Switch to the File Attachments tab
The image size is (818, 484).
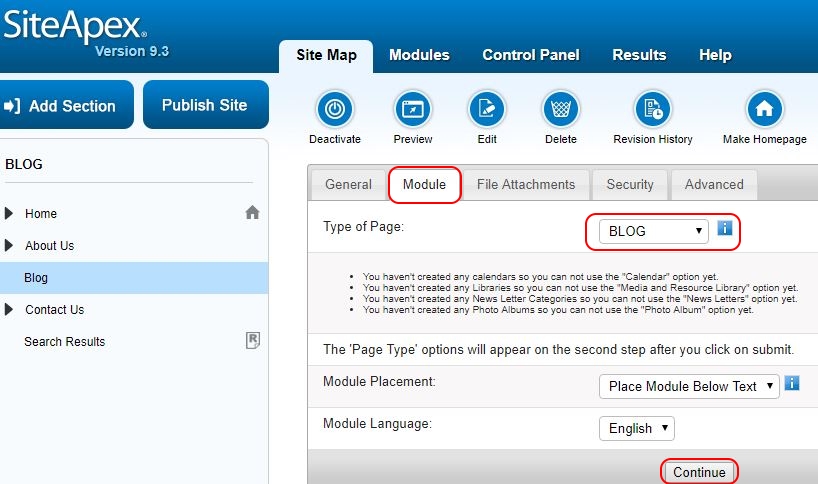pyautogui.click(x=526, y=185)
